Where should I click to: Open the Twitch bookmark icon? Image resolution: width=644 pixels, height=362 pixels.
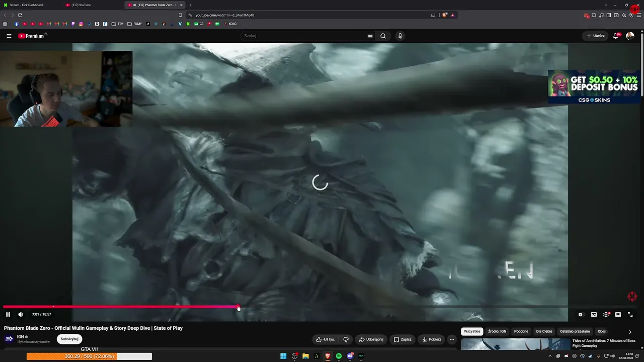tap(73, 24)
